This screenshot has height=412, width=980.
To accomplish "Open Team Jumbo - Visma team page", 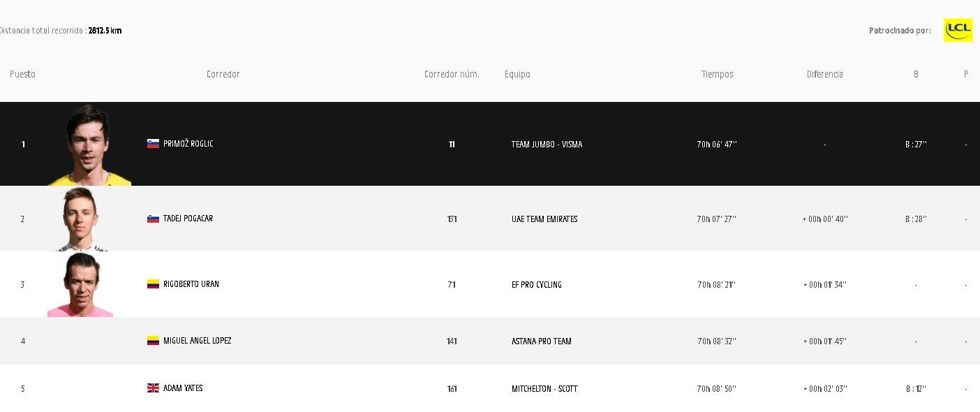I will (547, 145).
